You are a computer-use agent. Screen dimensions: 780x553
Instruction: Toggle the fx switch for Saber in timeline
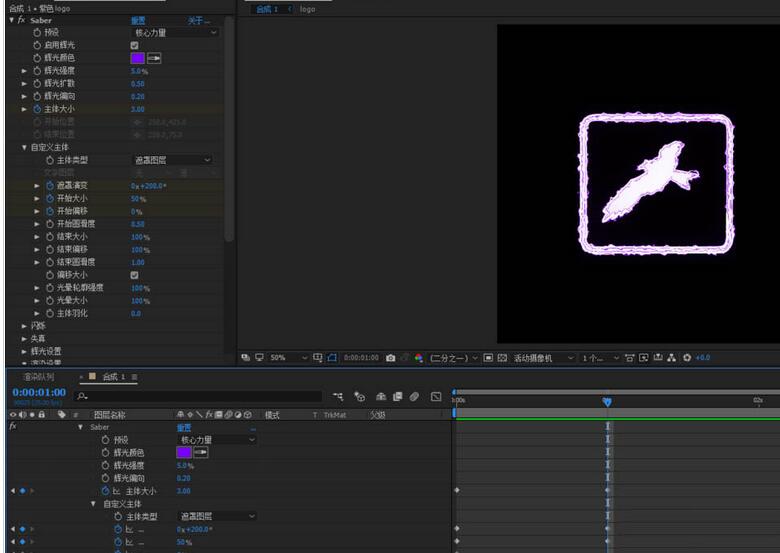(x=13, y=426)
